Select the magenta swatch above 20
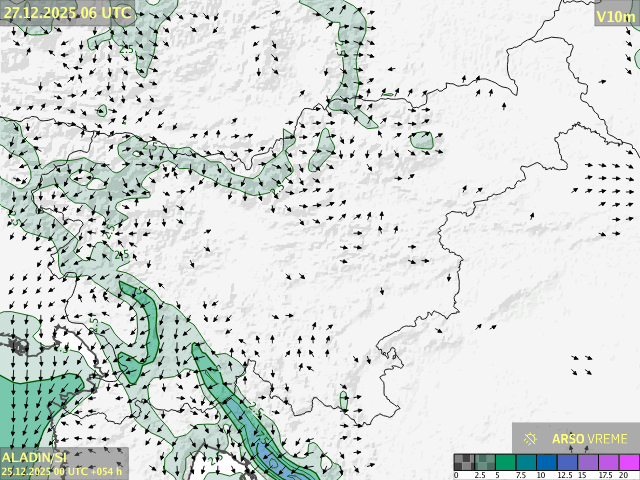This screenshot has height=480, width=640. click(627, 462)
